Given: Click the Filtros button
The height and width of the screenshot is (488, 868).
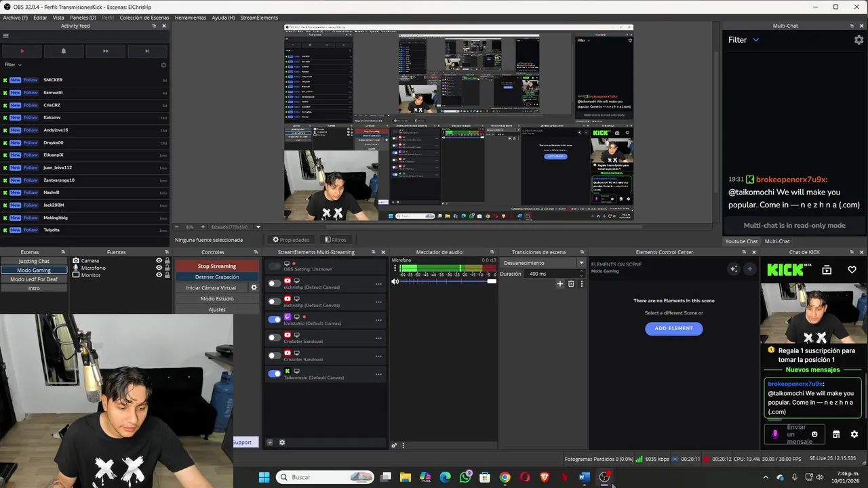Looking at the screenshot, I should click(x=335, y=240).
